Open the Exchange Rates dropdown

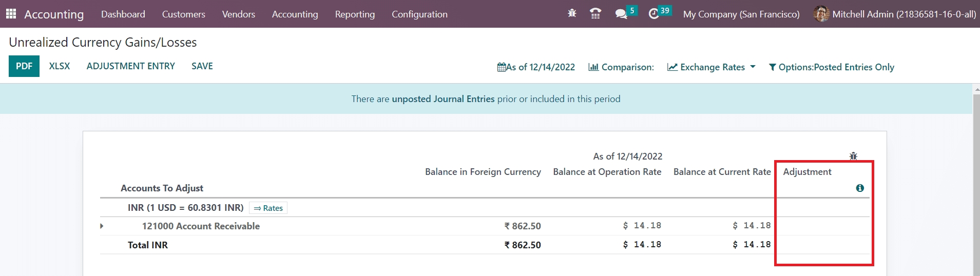tap(712, 67)
